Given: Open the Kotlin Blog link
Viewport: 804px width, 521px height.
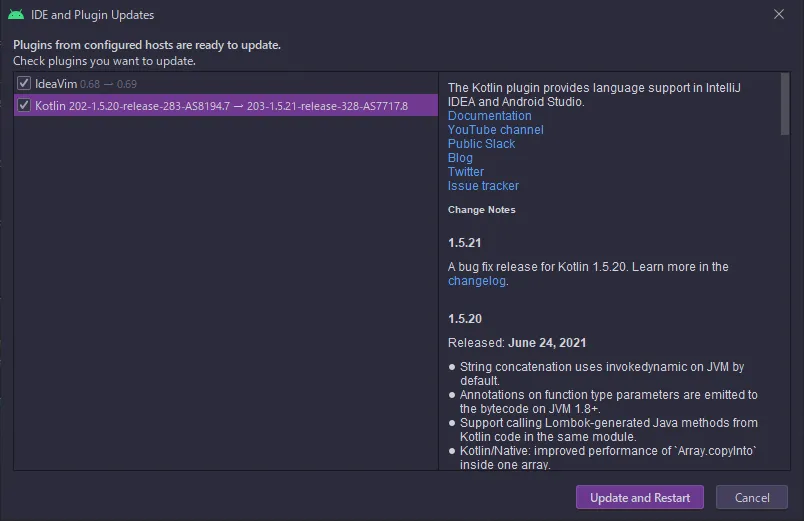Looking at the screenshot, I should (x=460, y=158).
